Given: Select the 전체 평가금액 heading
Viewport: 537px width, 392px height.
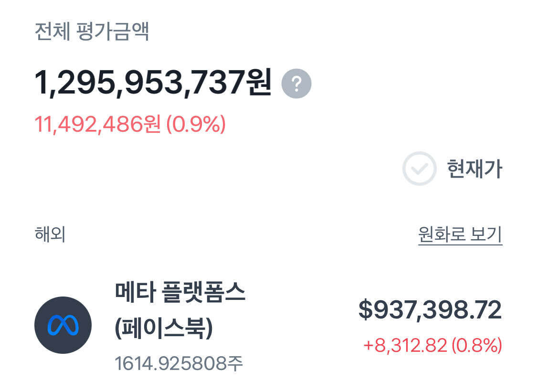Looking at the screenshot, I should pyautogui.click(x=92, y=32).
